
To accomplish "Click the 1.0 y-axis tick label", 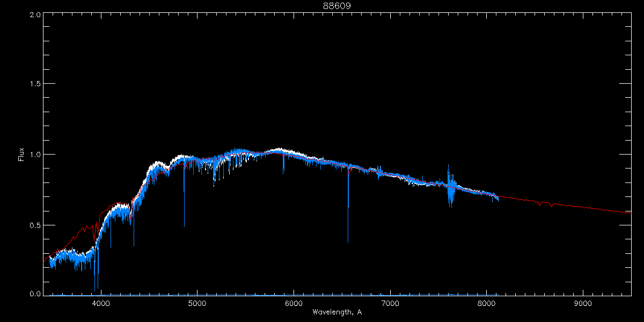I will tap(35, 155).
